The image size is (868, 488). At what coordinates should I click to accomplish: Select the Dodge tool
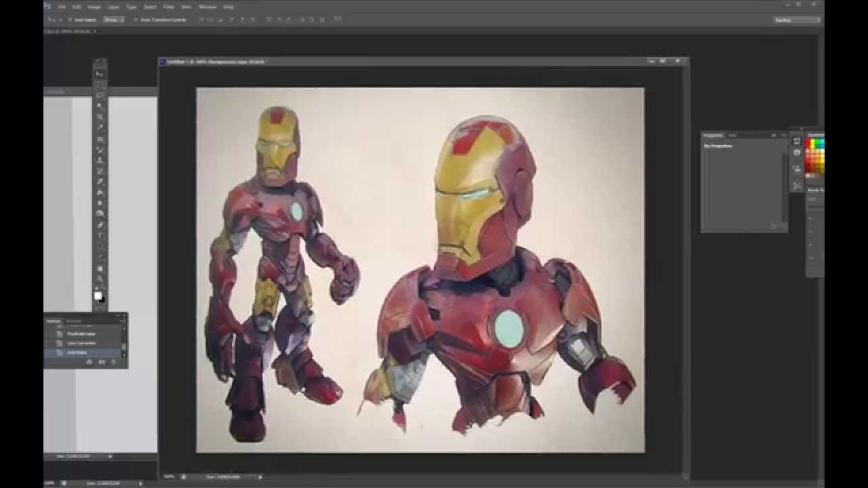[x=100, y=213]
